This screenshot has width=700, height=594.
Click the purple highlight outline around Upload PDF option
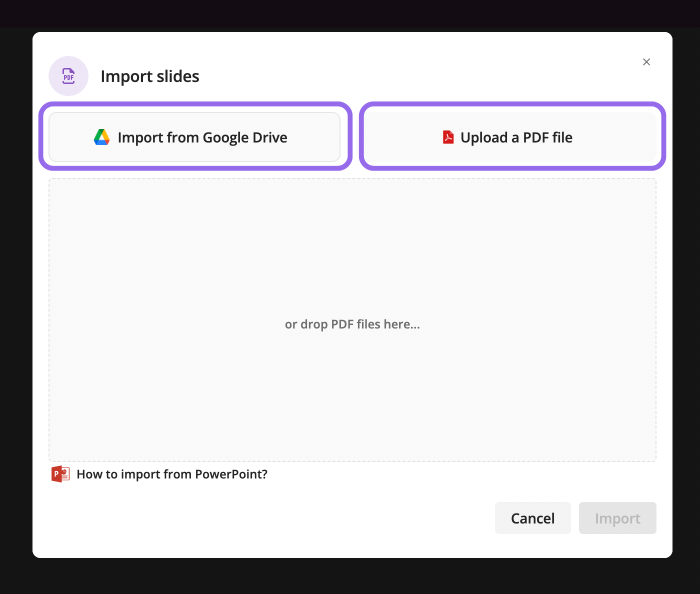point(512,104)
